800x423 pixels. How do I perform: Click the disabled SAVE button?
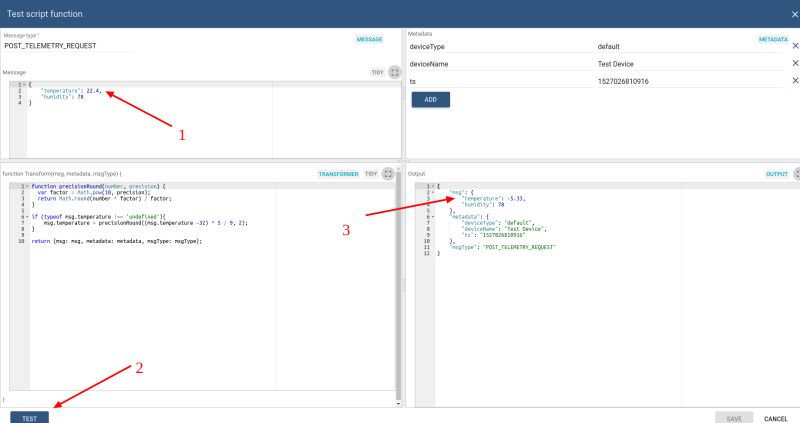[734, 418]
